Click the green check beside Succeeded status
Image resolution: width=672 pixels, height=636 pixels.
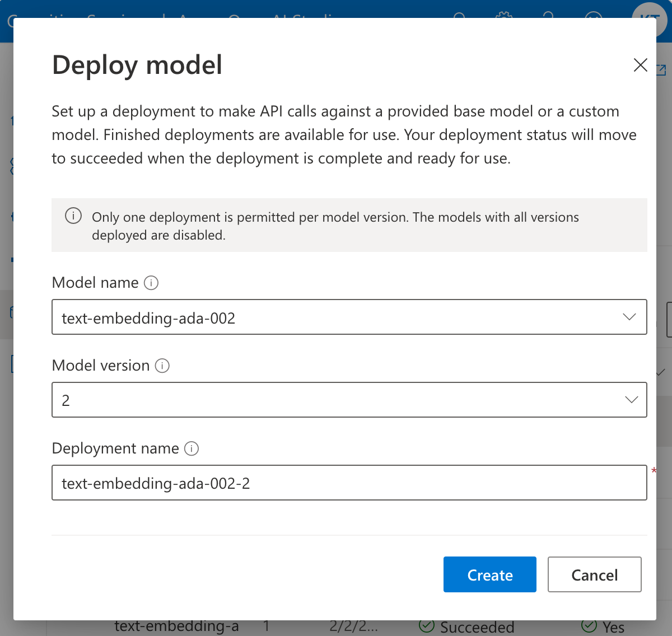[428, 627]
